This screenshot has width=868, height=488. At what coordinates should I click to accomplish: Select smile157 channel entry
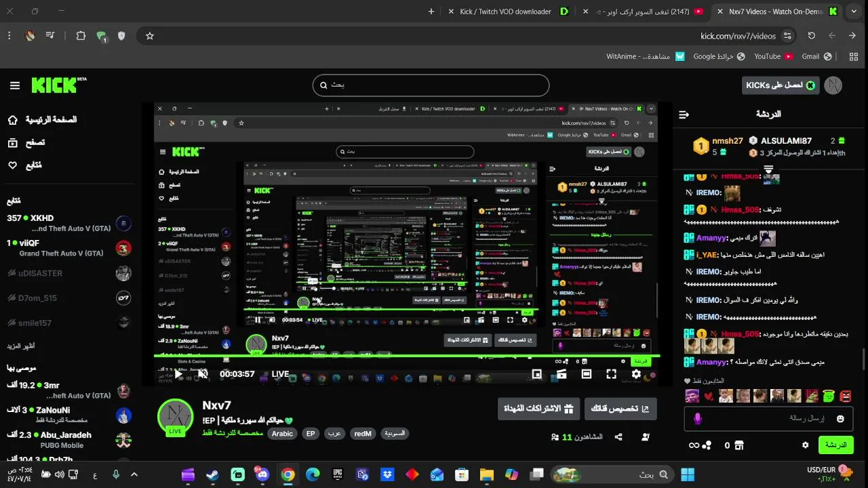68,323
